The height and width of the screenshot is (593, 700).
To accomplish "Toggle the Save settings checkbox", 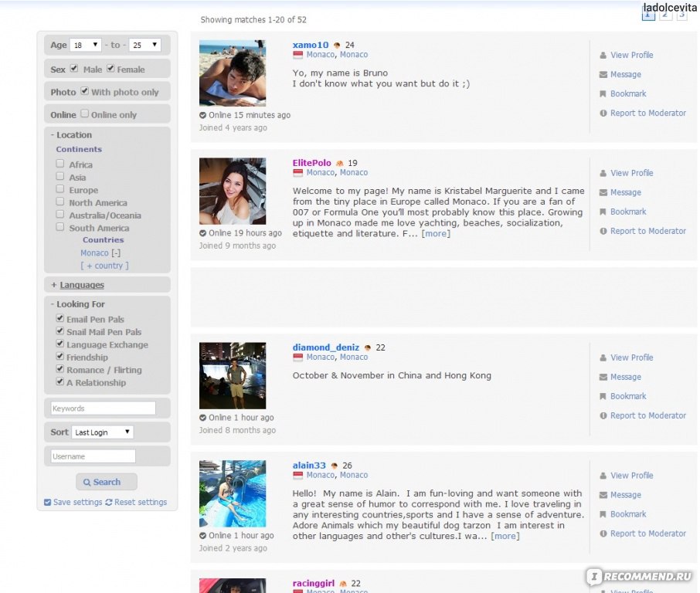I will pyautogui.click(x=48, y=503).
